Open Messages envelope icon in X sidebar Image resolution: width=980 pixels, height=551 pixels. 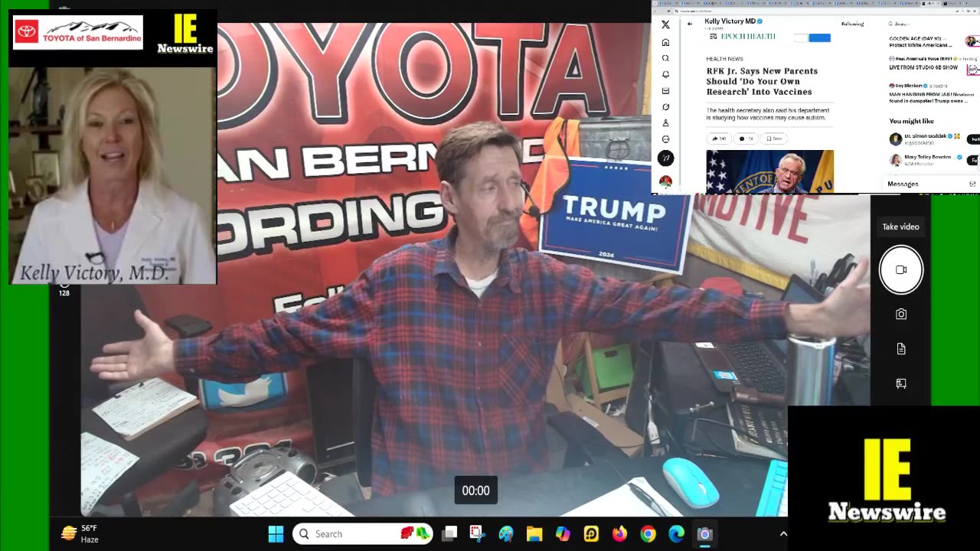pos(665,90)
